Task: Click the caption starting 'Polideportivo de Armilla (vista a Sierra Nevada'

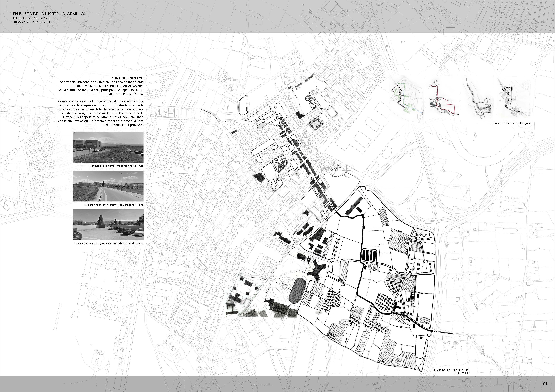Action: click(x=109, y=243)
